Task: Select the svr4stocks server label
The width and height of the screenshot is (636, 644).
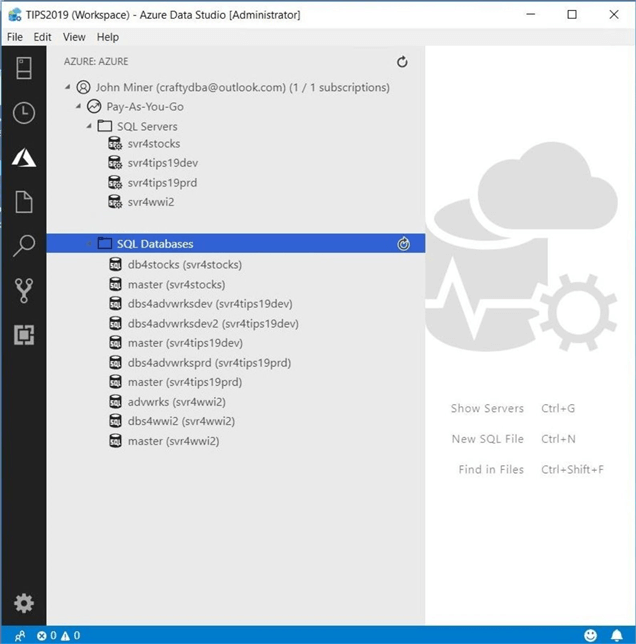Action: tap(154, 144)
